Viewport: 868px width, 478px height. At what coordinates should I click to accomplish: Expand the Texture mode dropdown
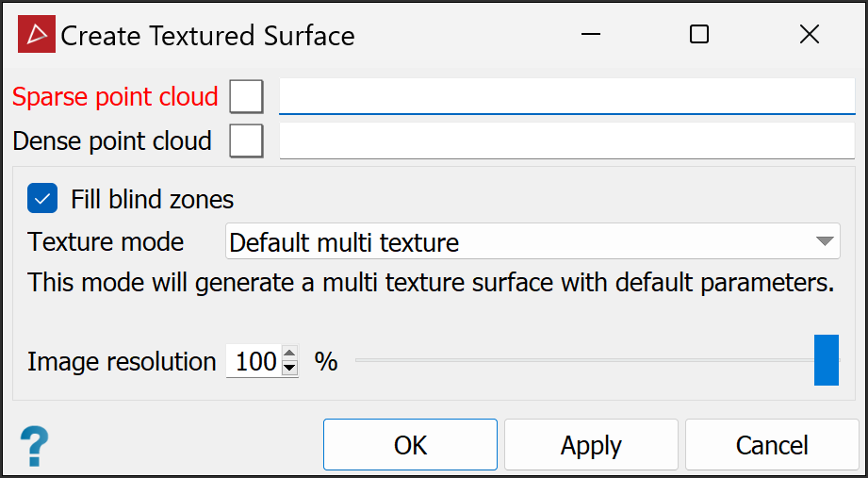tap(532, 241)
